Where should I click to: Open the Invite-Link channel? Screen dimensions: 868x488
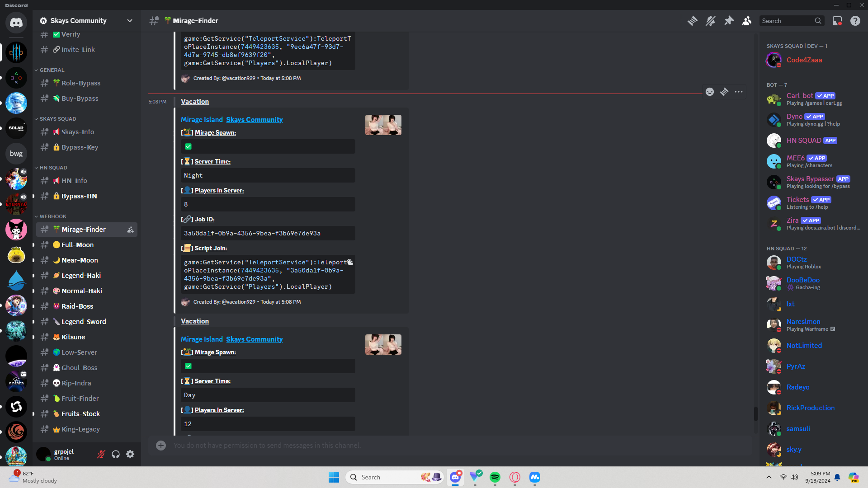tap(87, 50)
